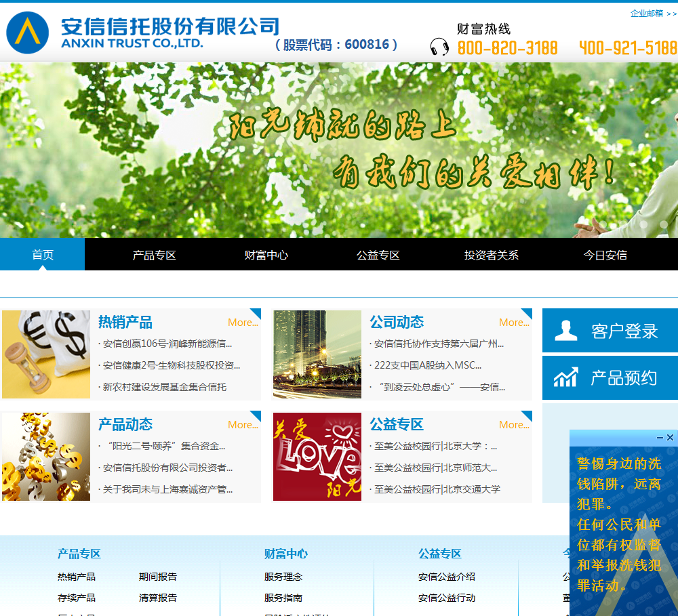This screenshot has width=678, height=616.
Task: Open “到凌云处总虚心”——安信... news
Action: (442, 387)
